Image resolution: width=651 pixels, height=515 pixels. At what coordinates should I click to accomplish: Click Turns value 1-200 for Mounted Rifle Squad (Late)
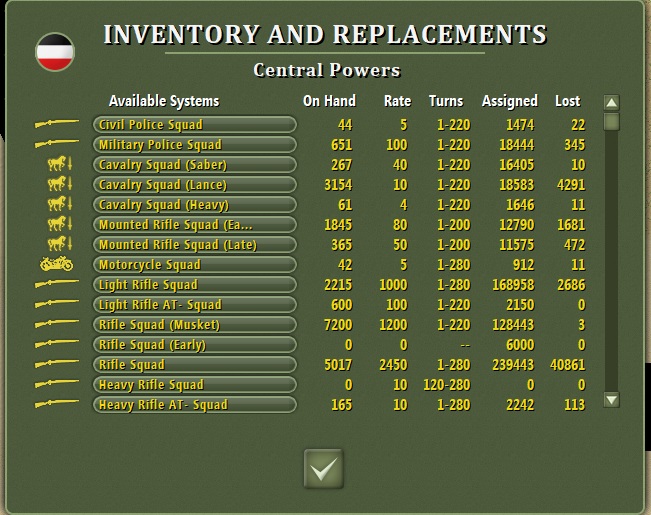coord(453,245)
